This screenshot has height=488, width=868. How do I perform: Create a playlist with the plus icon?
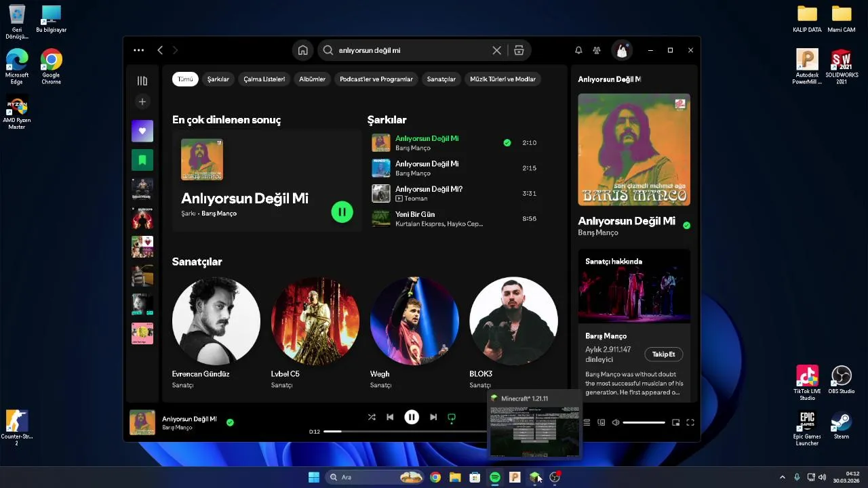pos(142,102)
